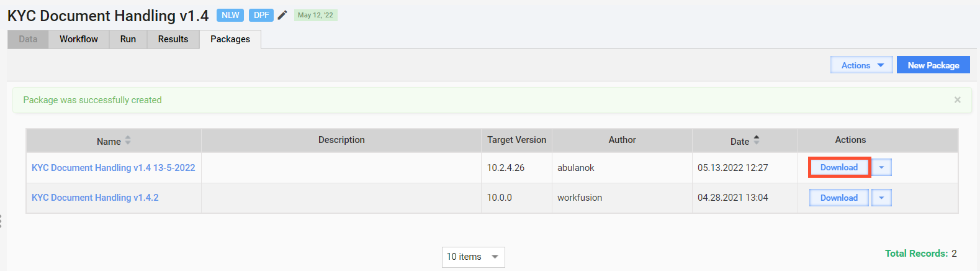Expand dropdown arrow next to first Download

point(881,167)
